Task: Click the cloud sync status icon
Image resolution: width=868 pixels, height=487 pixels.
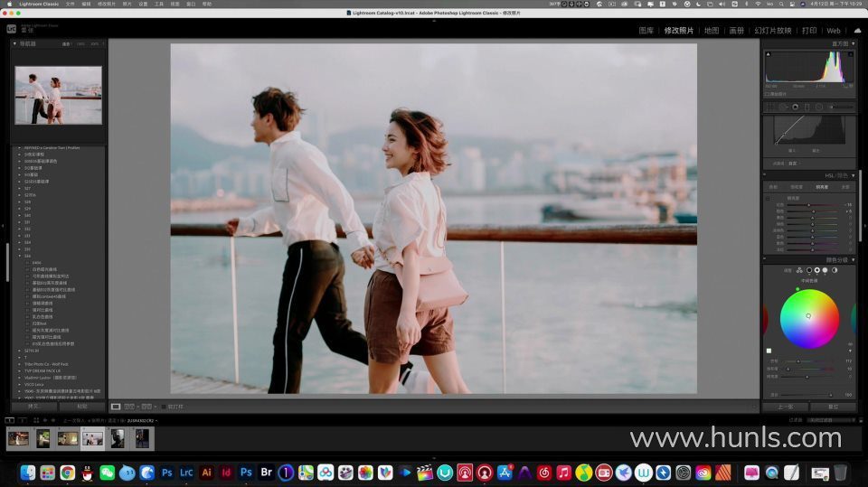Action: point(857,31)
